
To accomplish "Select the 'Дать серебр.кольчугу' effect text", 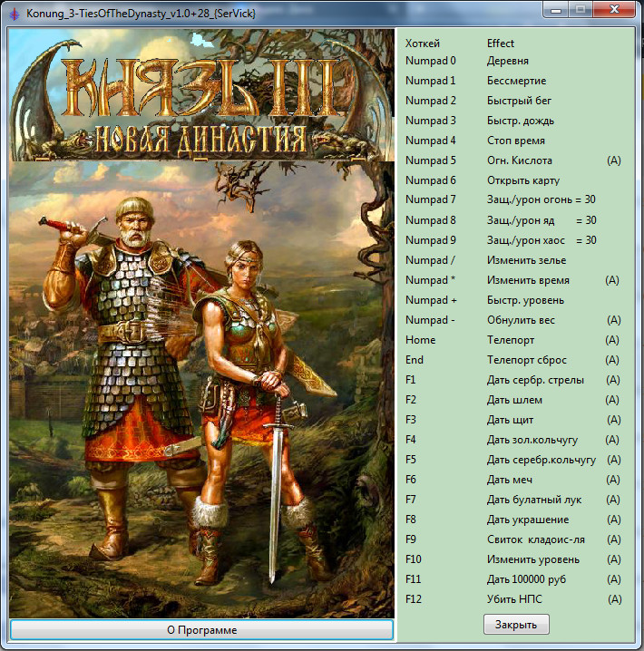I will (541, 460).
